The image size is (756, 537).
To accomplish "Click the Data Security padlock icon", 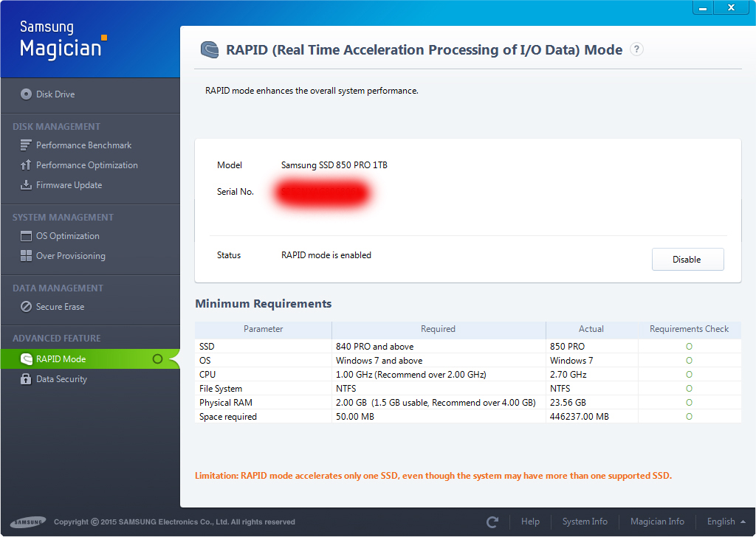I will coord(26,379).
